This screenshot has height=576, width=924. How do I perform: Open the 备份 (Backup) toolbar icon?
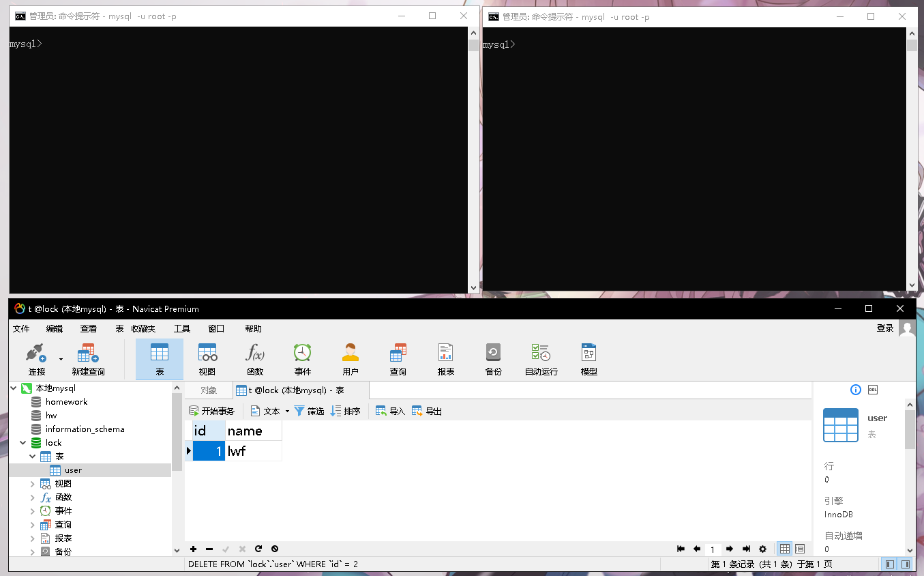pos(493,359)
